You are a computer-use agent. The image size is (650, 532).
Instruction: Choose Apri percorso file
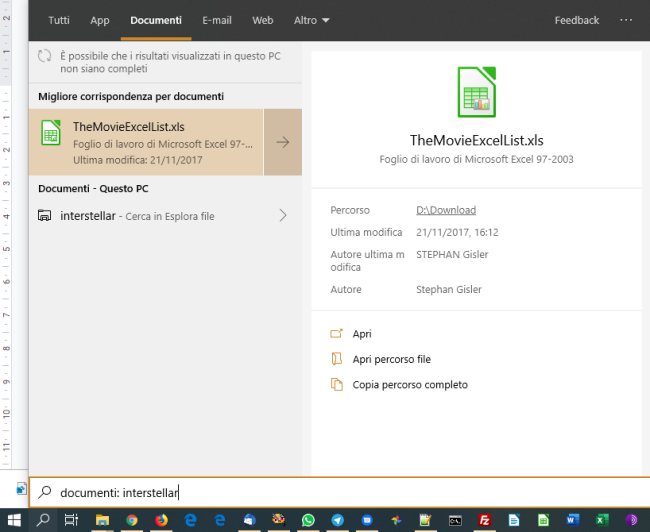pyautogui.click(x=392, y=360)
